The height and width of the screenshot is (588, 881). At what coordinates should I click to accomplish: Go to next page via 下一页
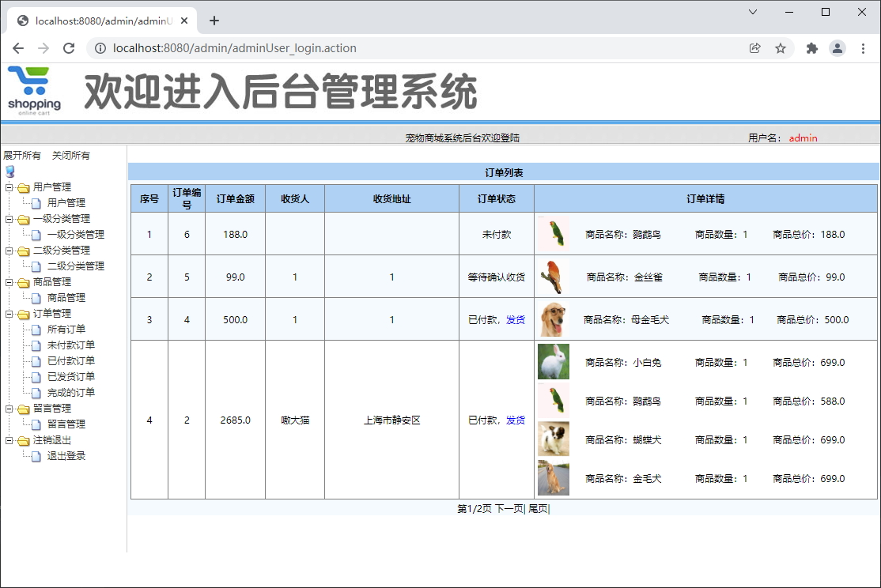point(509,508)
